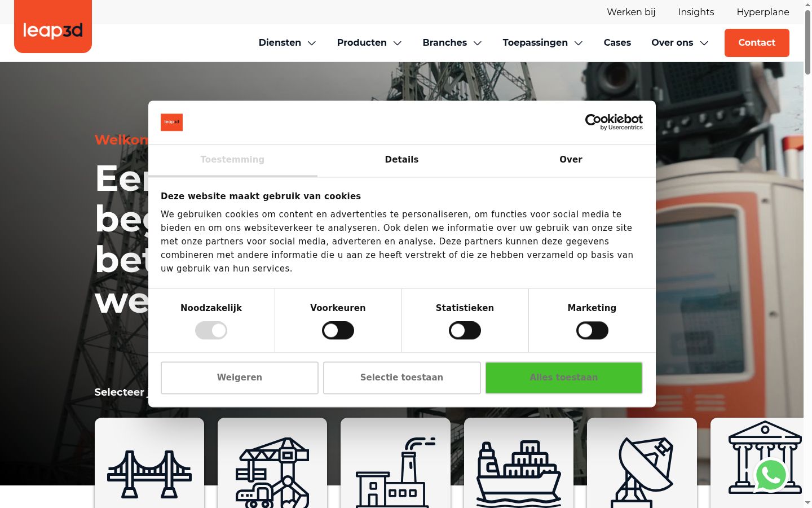Image resolution: width=812 pixels, height=508 pixels.
Task: Click the scrollbar down arrow
Action: [x=807, y=502]
